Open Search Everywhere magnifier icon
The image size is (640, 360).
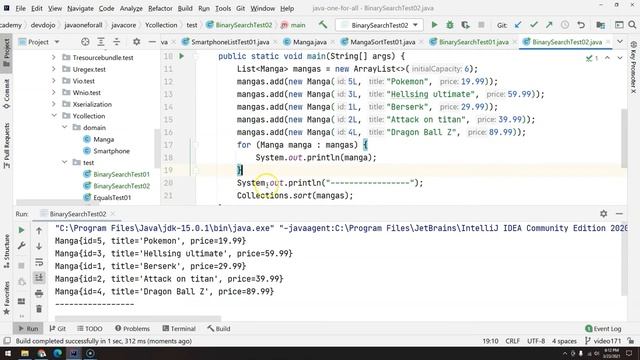632,25
